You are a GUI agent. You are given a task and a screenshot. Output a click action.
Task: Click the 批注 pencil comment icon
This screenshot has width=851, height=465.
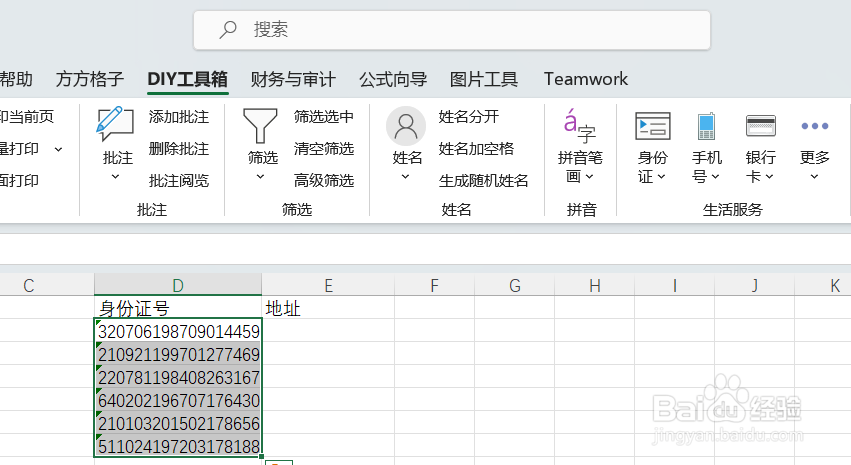point(115,124)
